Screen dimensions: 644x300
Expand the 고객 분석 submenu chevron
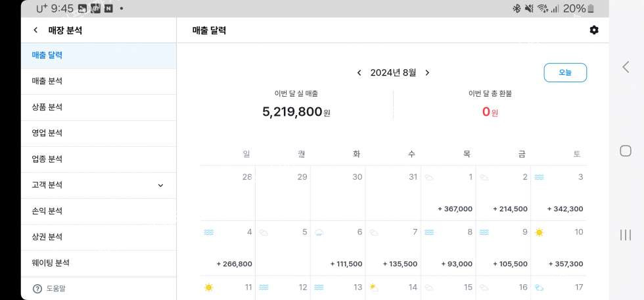(160, 186)
